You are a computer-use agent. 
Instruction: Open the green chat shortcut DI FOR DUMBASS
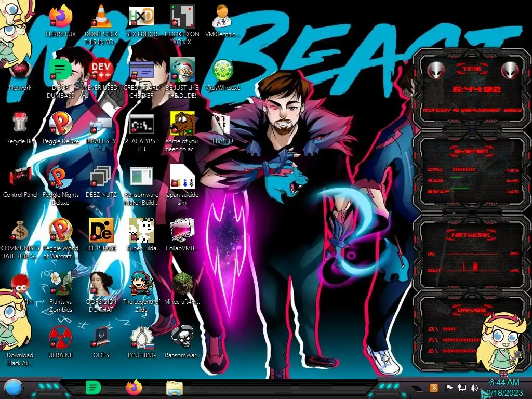(x=60, y=70)
